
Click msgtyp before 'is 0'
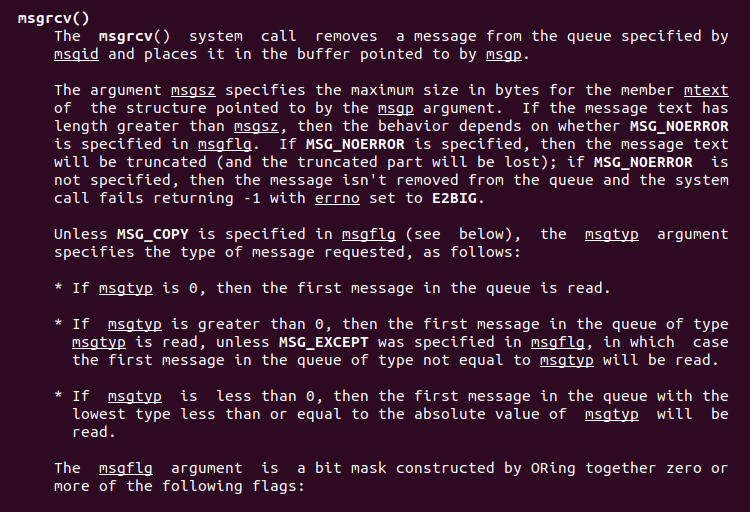coord(126,289)
